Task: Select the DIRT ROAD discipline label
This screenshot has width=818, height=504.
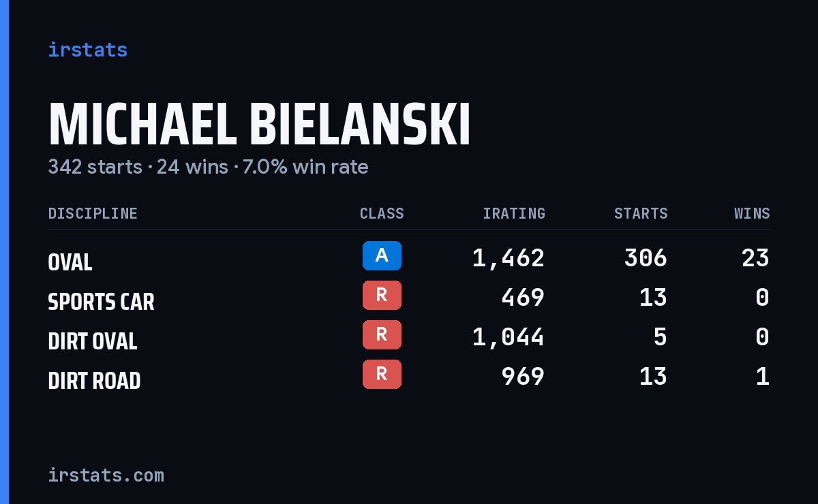Action: point(94,381)
